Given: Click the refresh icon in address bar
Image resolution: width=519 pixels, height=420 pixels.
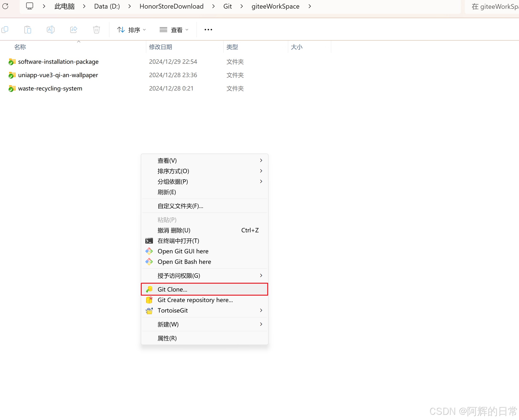Looking at the screenshot, I should point(5,6).
